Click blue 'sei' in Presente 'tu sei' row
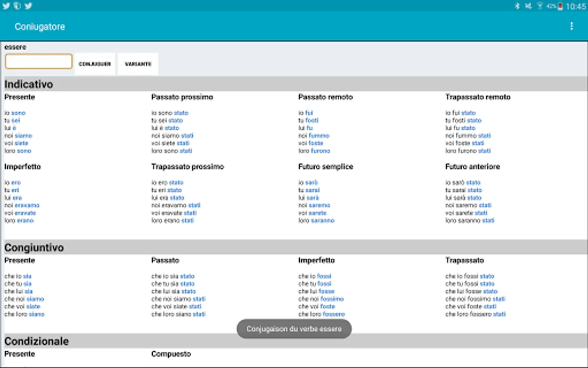 pos(16,121)
